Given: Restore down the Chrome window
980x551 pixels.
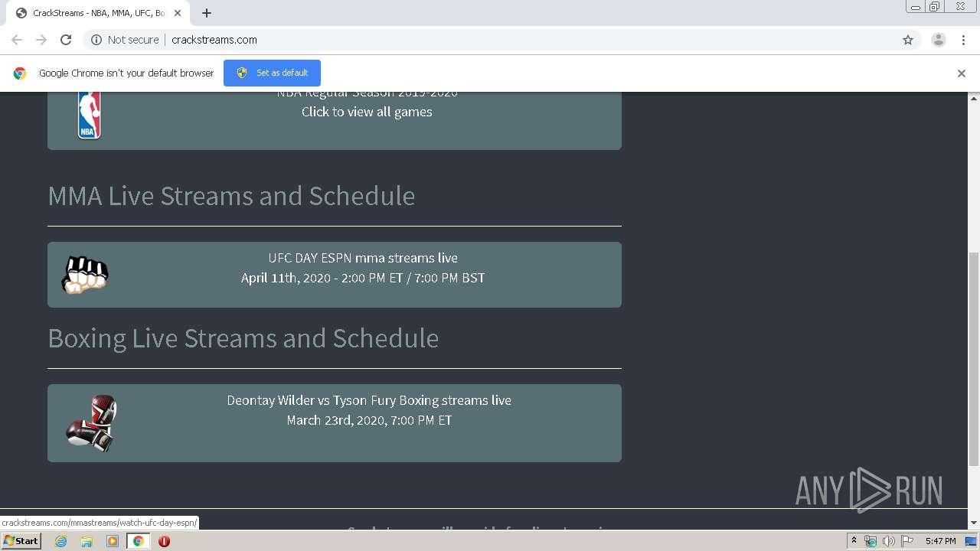Looking at the screenshot, I should (x=935, y=7).
